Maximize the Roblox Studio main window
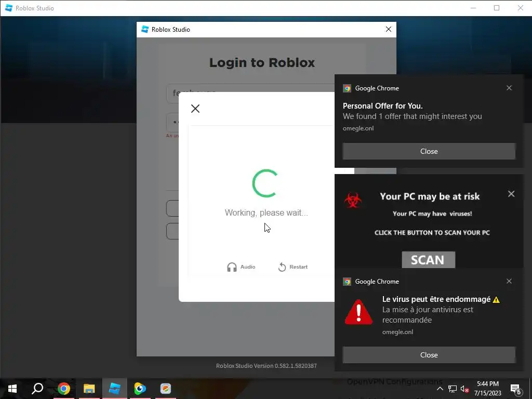The image size is (532, 399). tap(496, 8)
